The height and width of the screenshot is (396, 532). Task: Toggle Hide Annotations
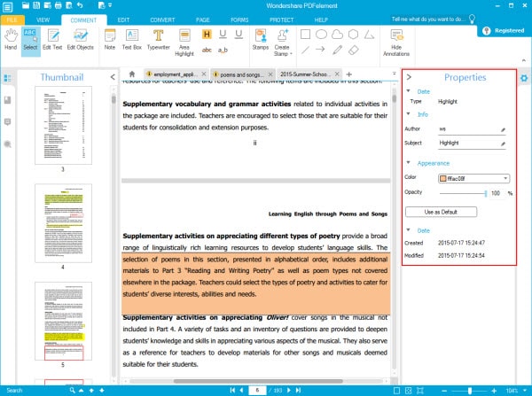[x=396, y=43]
